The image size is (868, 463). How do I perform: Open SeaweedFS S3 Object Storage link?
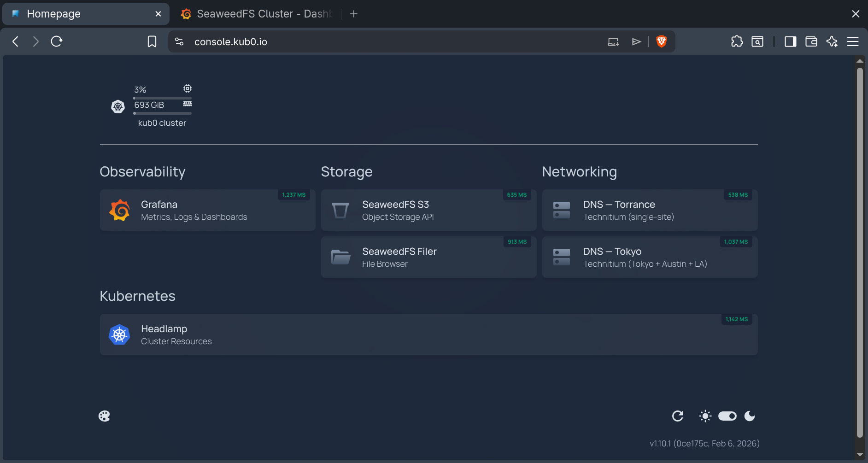[x=428, y=210]
